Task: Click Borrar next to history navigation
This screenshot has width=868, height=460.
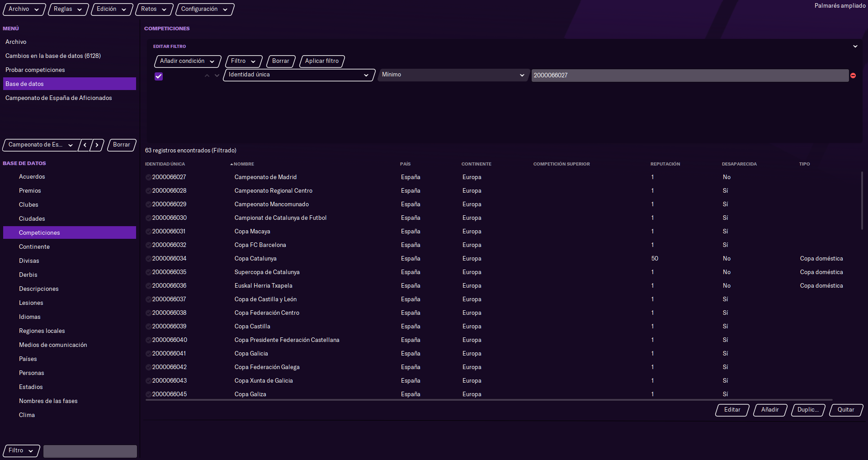Action: pyautogui.click(x=122, y=145)
